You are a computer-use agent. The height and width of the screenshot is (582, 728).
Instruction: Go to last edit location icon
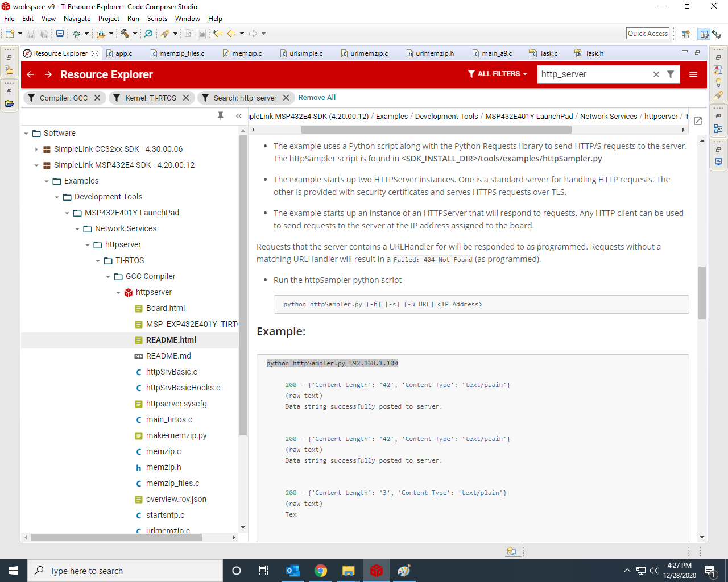pyautogui.click(x=218, y=34)
